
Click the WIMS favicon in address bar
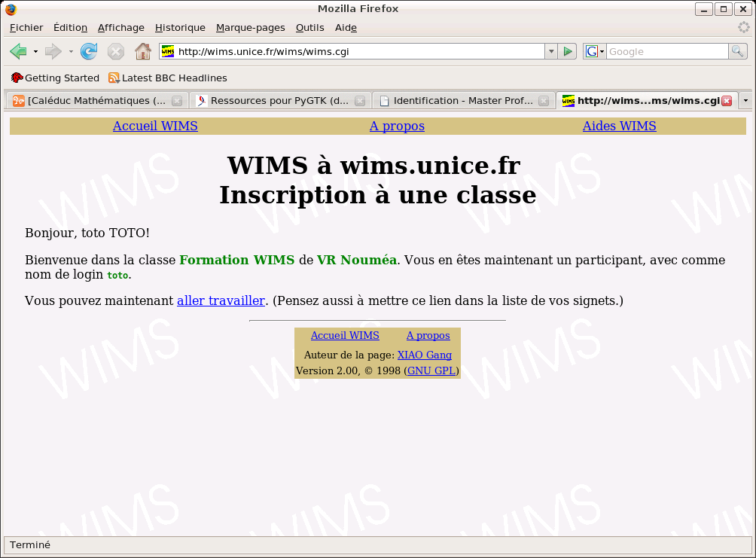tap(168, 51)
